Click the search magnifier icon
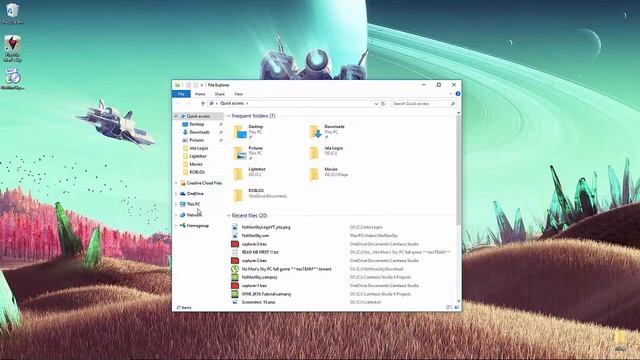This screenshot has height=360, width=640. pyautogui.click(x=453, y=104)
